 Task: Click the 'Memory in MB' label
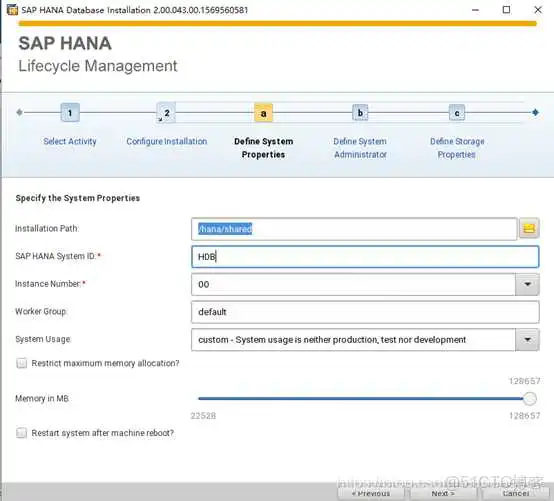(42, 399)
